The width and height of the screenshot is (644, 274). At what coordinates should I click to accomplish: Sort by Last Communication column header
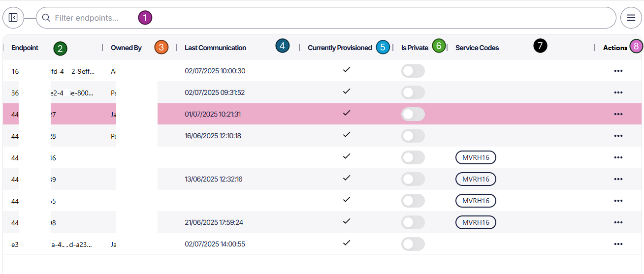point(215,48)
